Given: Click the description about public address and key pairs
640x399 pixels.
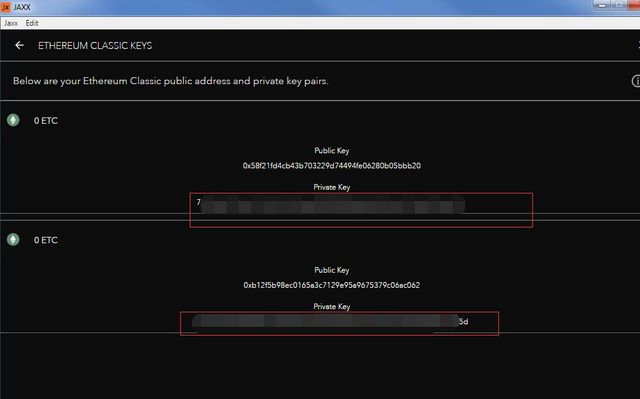Looking at the screenshot, I should (171, 81).
